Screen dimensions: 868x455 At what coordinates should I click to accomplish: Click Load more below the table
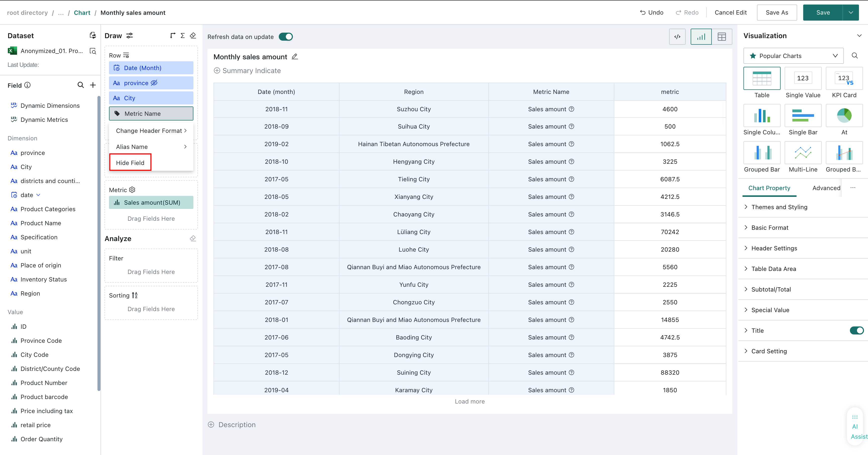[469, 402]
